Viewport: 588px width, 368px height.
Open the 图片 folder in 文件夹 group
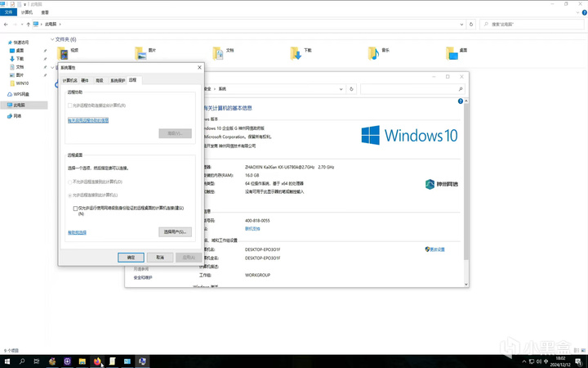click(141, 54)
